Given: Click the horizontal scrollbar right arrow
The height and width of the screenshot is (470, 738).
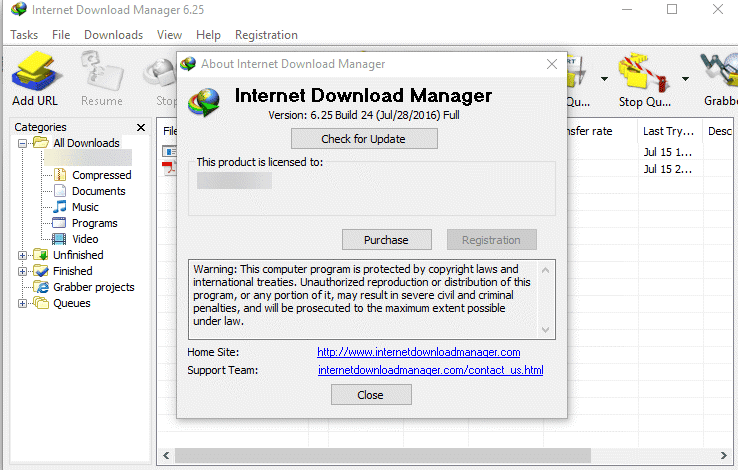Looking at the screenshot, I should [x=723, y=455].
